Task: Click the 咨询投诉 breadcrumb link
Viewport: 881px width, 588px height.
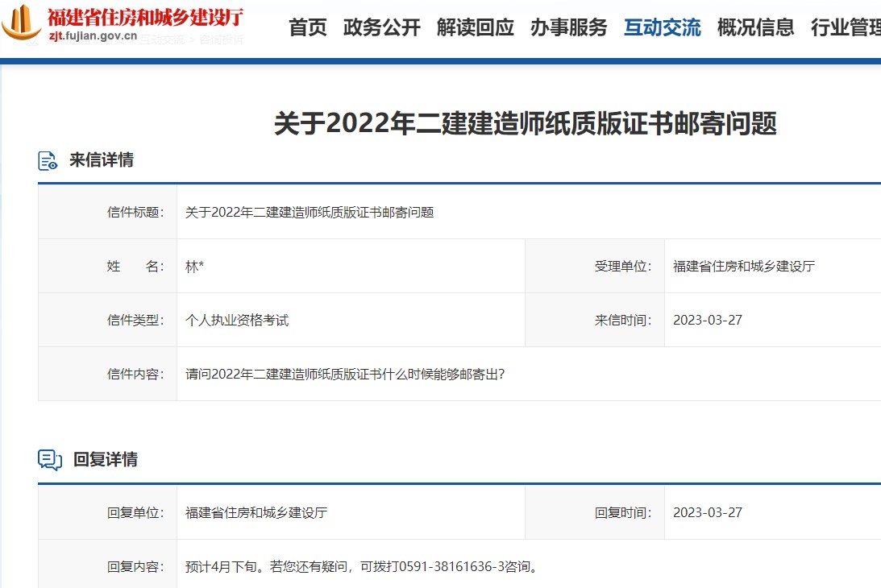Action: (x=221, y=39)
